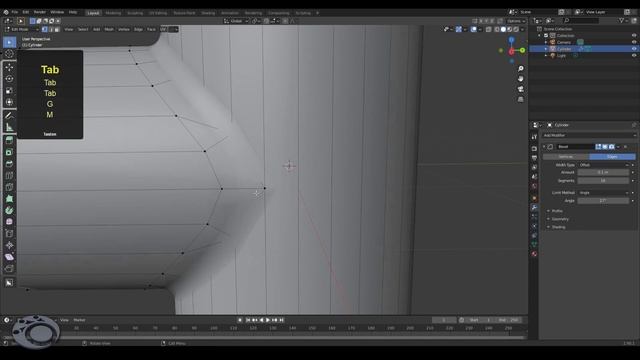This screenshot has width=640, height=360.
Task: Select the Knife tool
Action: pos(9,187)
